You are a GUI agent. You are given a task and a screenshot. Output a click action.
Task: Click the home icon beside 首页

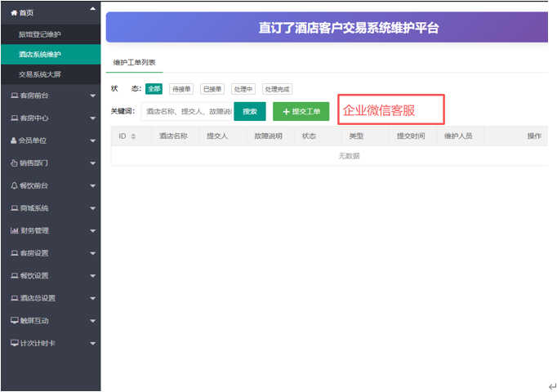tap(14, 13)
